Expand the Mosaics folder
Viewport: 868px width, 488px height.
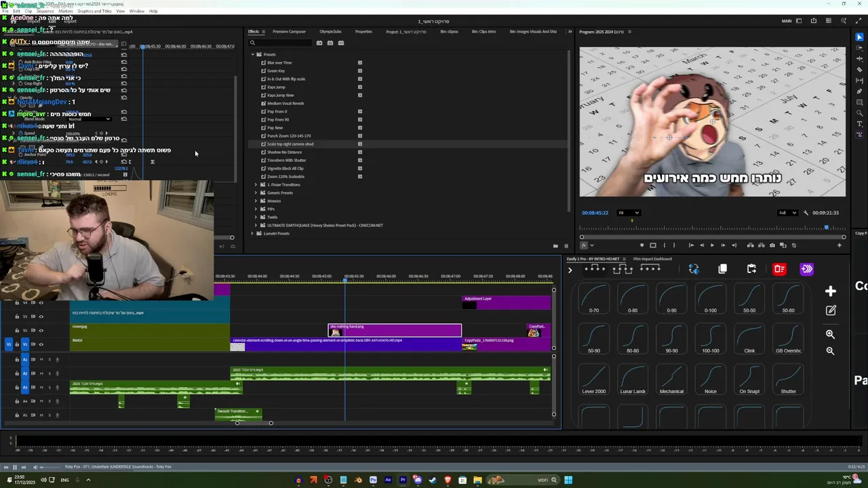(x=256, y=201)
